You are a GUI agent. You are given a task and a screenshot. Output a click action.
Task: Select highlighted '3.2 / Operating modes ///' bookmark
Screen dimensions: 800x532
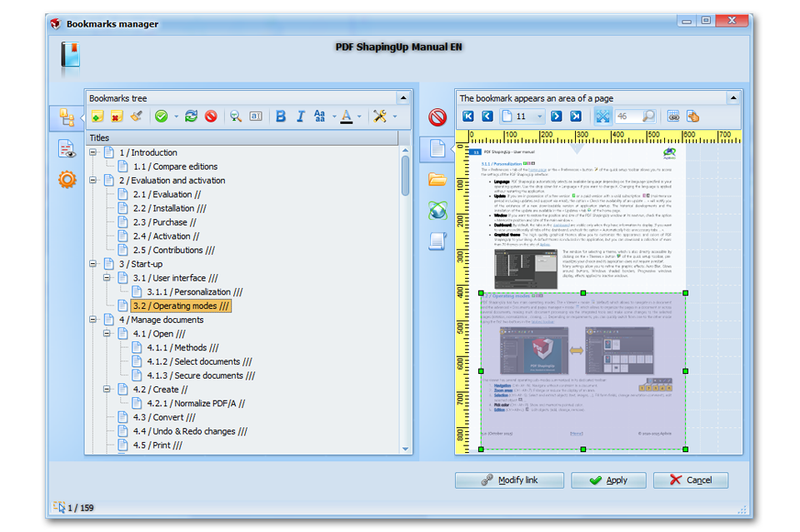click(181, 306)
